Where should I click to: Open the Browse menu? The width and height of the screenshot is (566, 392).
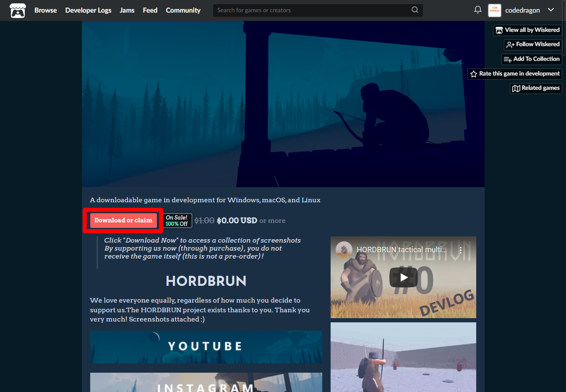click(45, 10)
